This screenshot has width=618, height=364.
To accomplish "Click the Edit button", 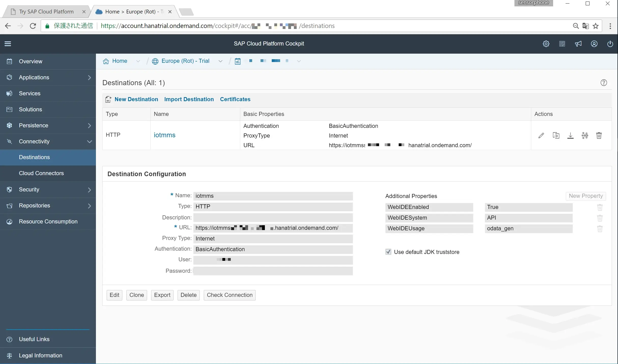I will [x=114, y=295].
